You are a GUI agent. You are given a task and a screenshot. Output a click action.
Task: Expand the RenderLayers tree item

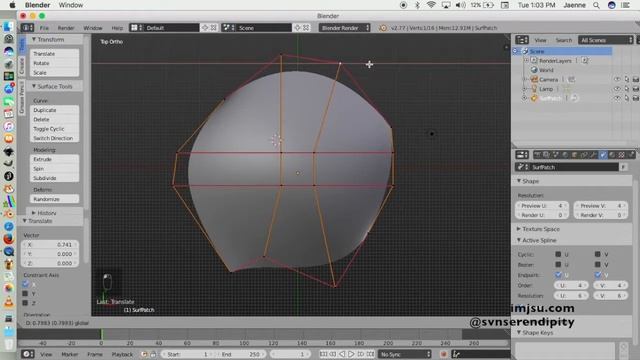click(527, 60)
